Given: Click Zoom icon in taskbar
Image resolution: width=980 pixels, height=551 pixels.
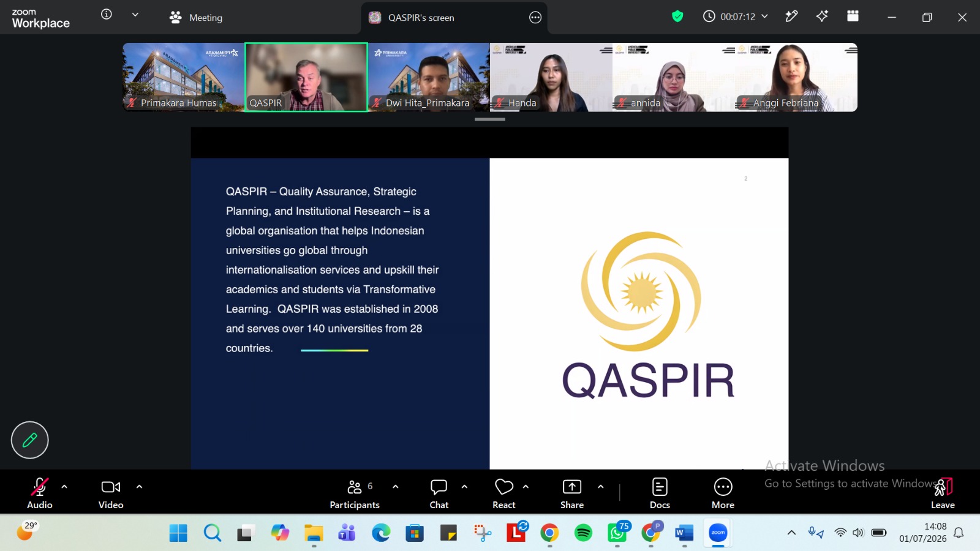Looking at the screenshot, I should (718, 533).
